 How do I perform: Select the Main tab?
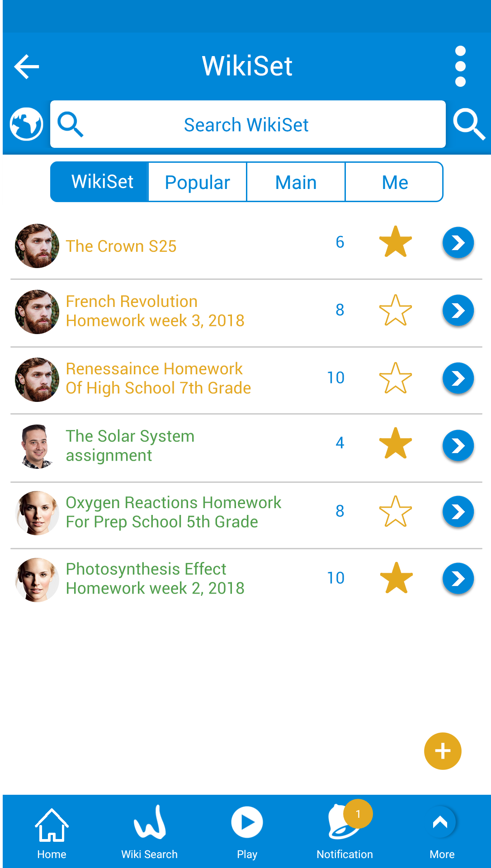click(x=296, y=182)
